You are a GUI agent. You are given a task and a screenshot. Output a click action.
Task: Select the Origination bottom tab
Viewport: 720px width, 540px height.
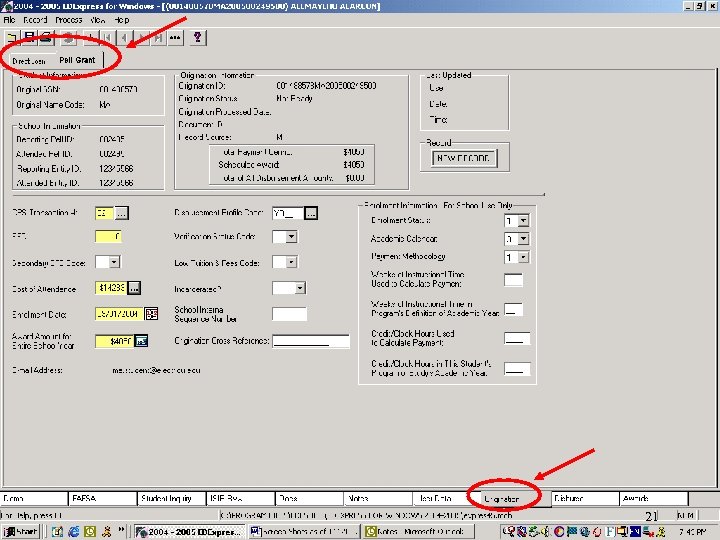[x=516, y=499]
